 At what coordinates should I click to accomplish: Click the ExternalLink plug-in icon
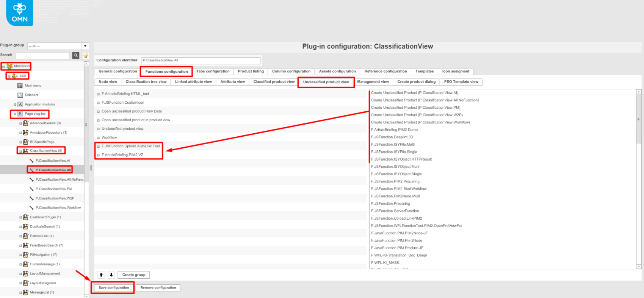26,236
